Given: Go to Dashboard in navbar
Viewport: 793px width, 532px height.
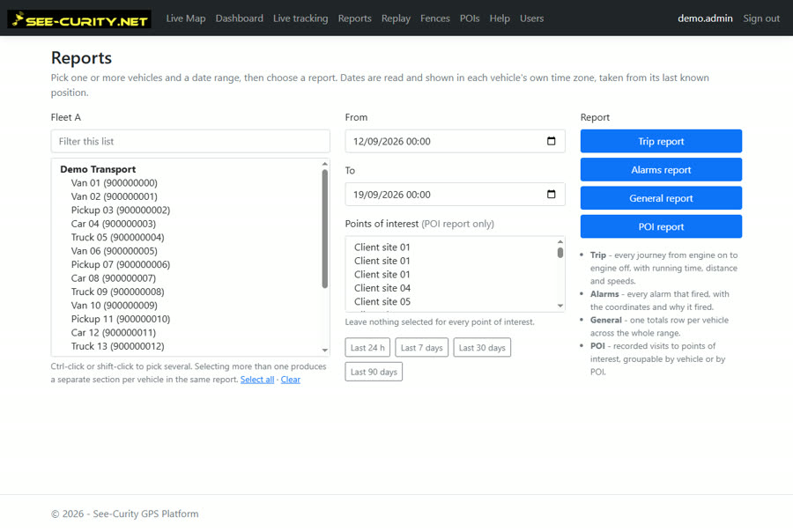Looking at the screenshot, I should [239, 18].
